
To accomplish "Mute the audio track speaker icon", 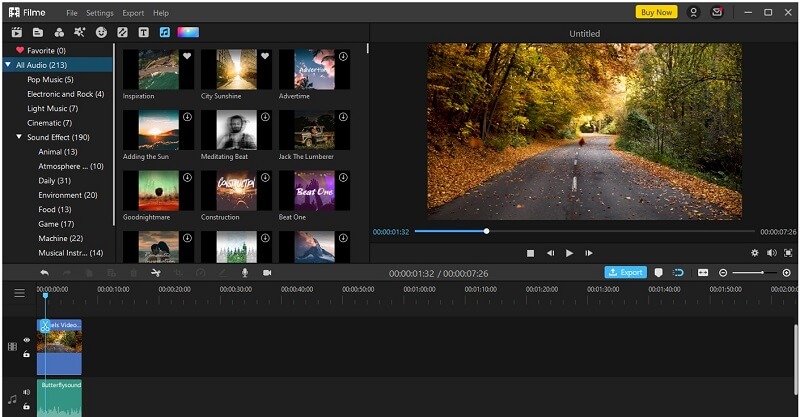I will 27,393.
